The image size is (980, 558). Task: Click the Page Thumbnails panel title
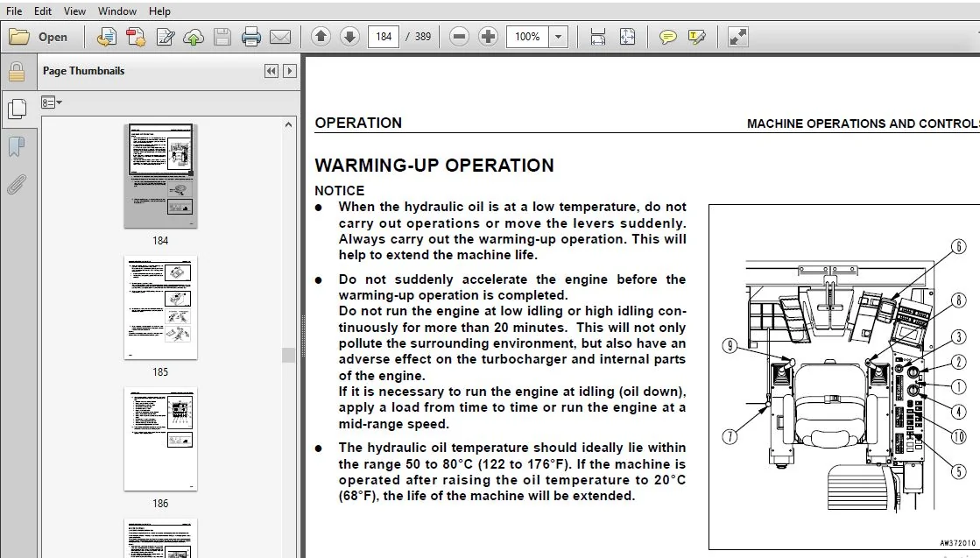click(83, 71)
